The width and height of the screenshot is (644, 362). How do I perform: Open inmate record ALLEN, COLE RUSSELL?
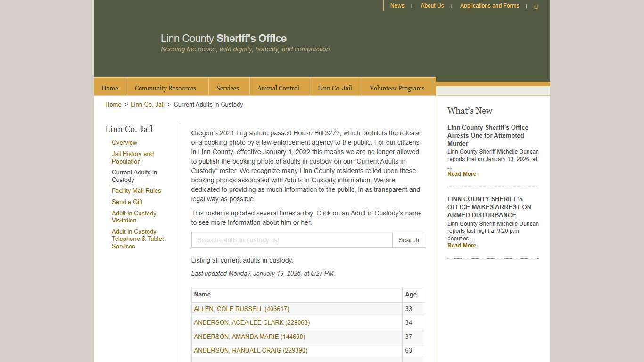(x=241, y=309)
